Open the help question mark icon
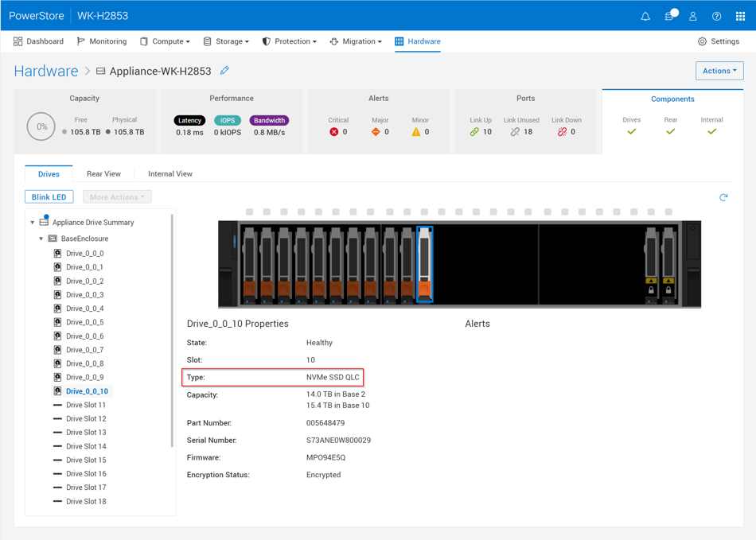 coord(715,16)
